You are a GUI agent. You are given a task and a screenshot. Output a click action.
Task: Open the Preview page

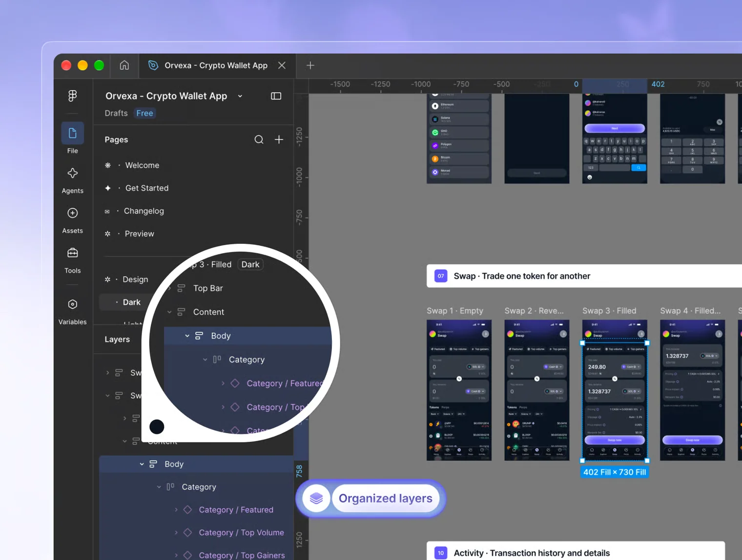pos(140,234)
